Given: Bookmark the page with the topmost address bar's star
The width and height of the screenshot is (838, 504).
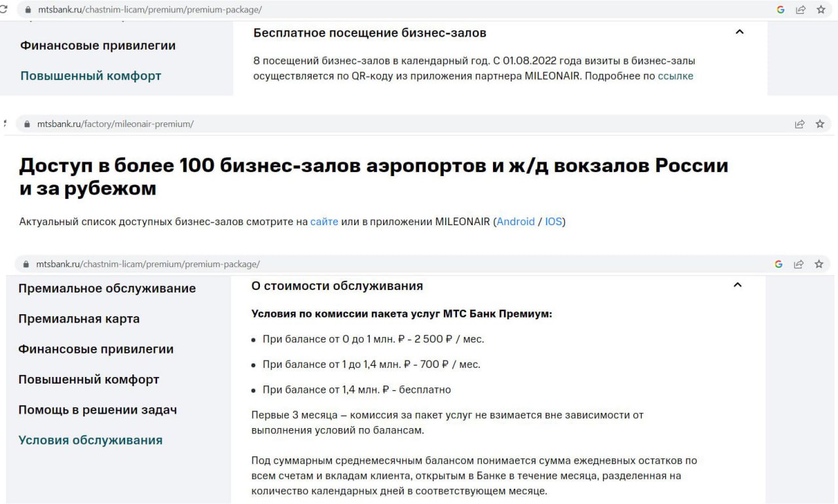Looking at the screenshot, I should point(820,10).
